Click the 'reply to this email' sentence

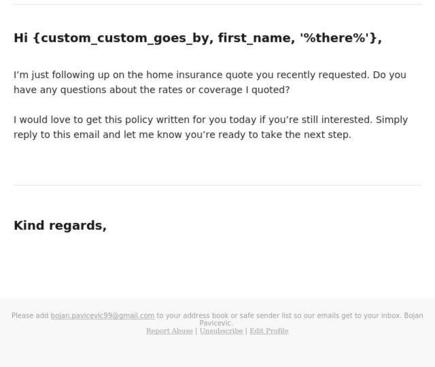tap(182, 135)
